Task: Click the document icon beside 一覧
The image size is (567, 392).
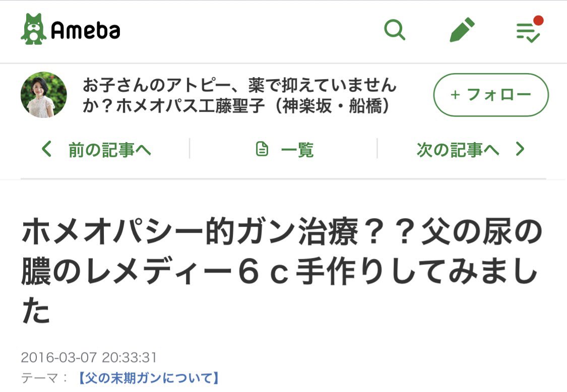Action: (262, 149)
